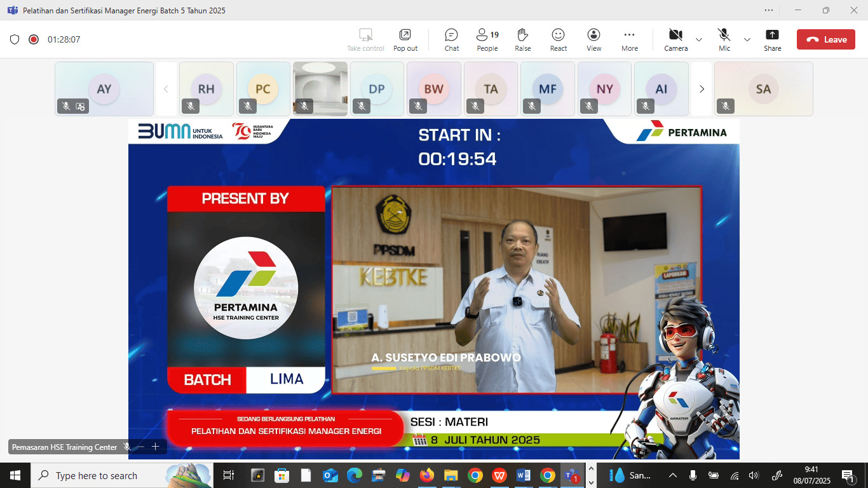868x488 pixels.
Task: Click the Teams logo in title bar
Action: click(12, 10)
